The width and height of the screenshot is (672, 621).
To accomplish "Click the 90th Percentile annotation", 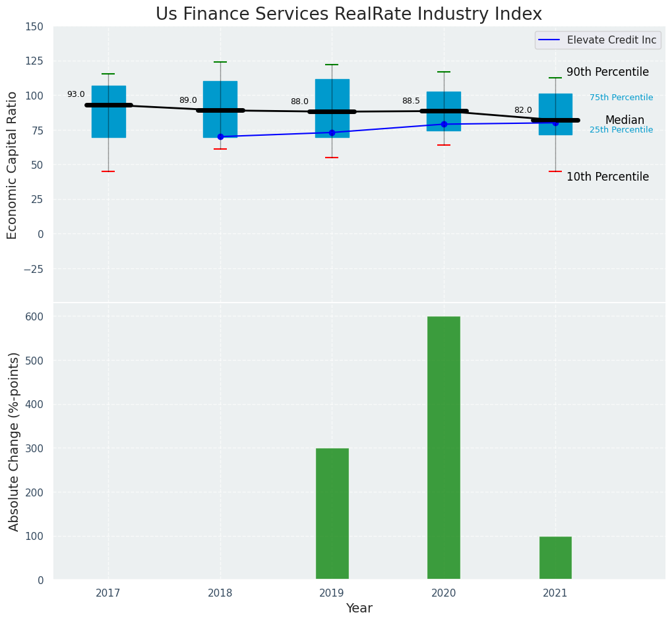I will 607,73.
